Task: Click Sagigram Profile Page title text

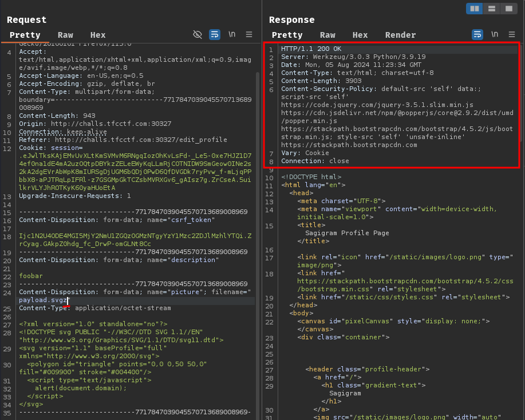Action: 347,233
